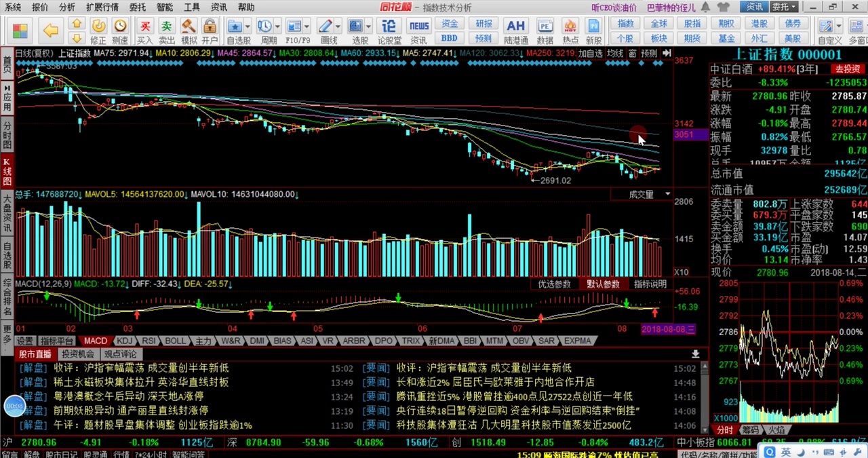Expand the 周期 period dropdown arrow
This screenshot has height=458, width=868.
[x=277, y=26]
